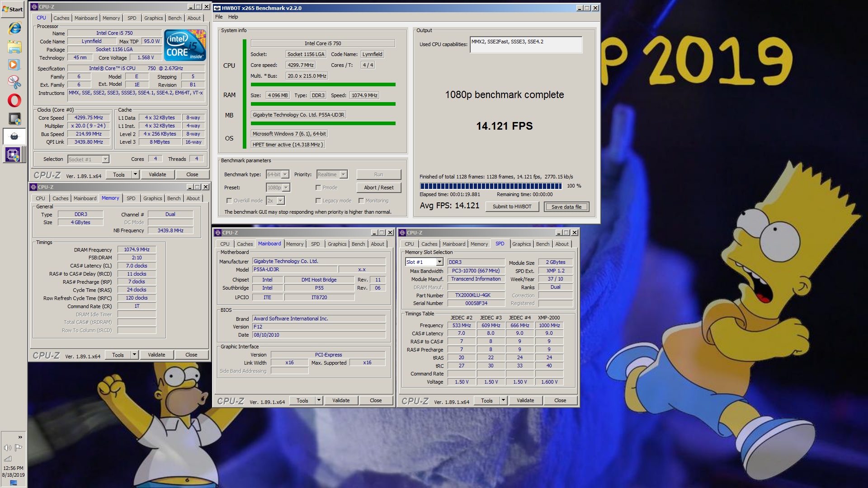The height and width of the screenshot is (488, 868).
Task: Click Validate in CPU-Z Mainboard window
Action: click(341, 400)
